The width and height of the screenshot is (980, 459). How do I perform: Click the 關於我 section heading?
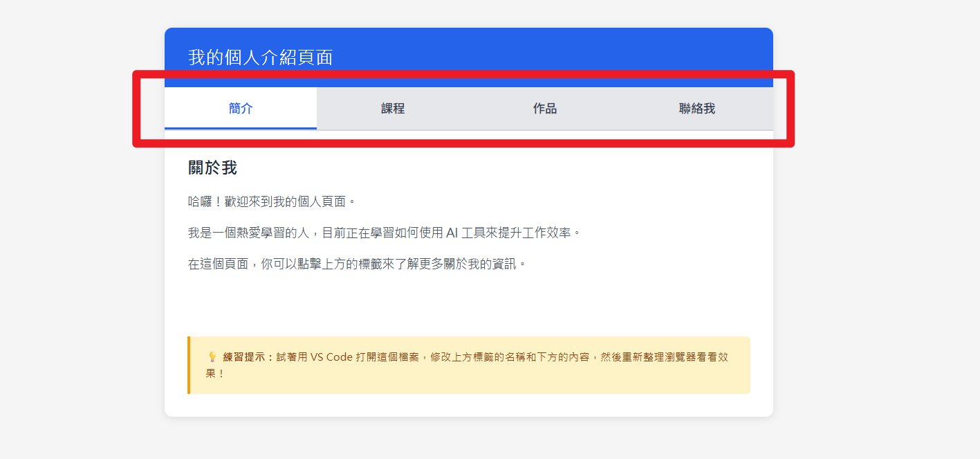click(x=211, y=166)
